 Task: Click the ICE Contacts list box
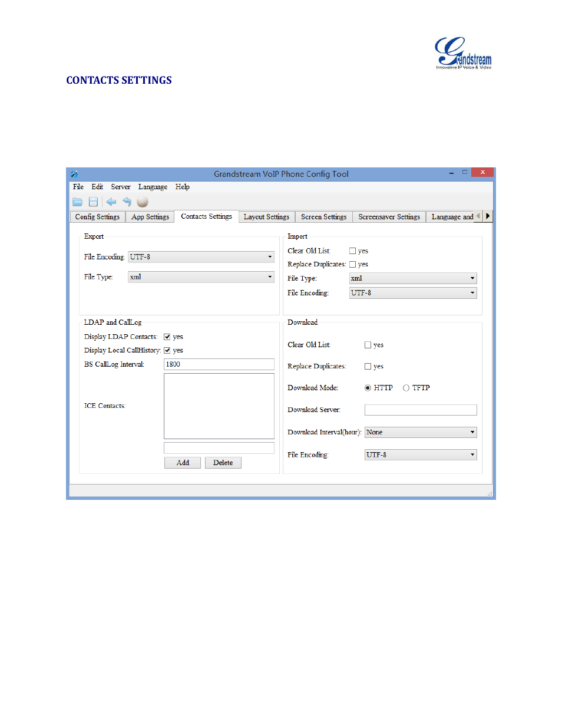coord(219,406)
